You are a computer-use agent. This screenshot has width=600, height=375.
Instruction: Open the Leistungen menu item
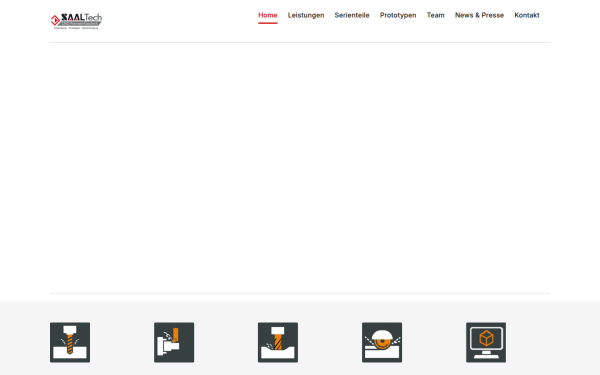click(306, 15)
